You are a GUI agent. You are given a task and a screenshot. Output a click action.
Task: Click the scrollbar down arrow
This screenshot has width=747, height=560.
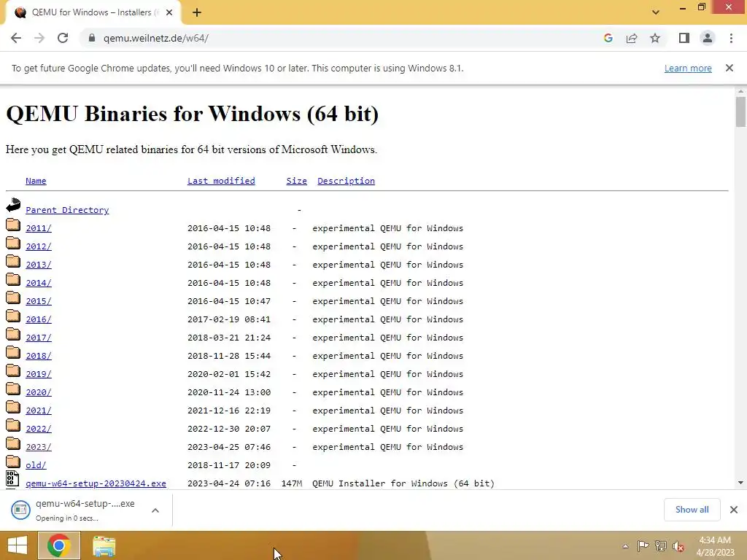coord(740,483)
